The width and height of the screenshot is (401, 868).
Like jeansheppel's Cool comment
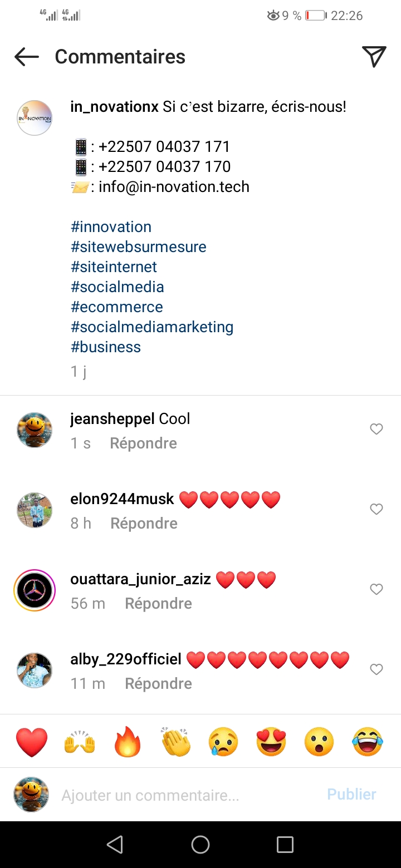(x=376, y=429)
